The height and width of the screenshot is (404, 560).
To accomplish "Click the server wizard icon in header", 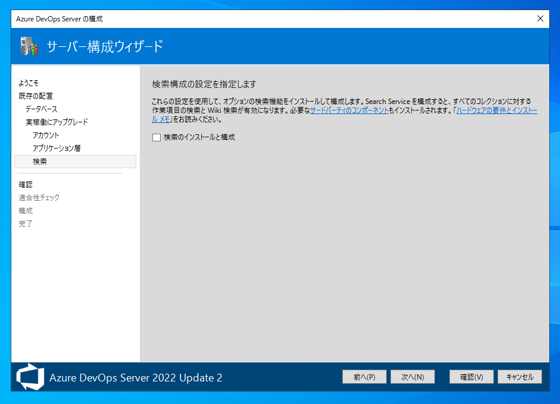I will pyautogui.click(x=29, y=46).
